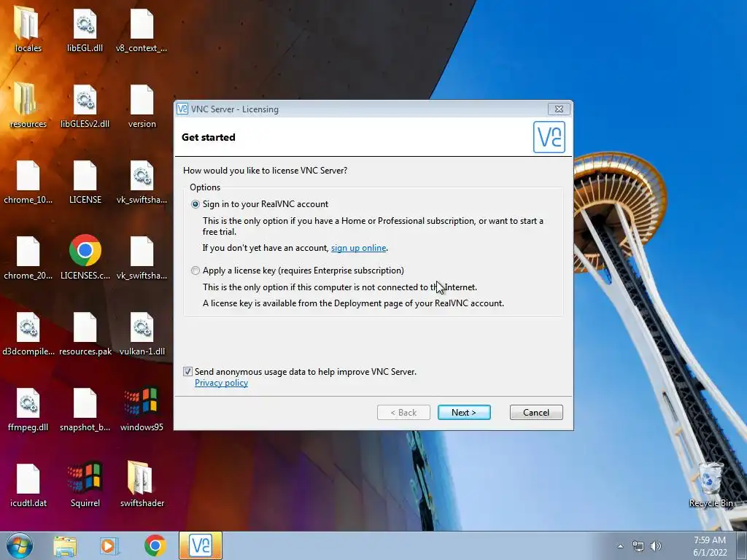Click the Show desktop strip beside the clock
Image resolution: width=747 pixels, height=560 pixels.
(741, 545)
